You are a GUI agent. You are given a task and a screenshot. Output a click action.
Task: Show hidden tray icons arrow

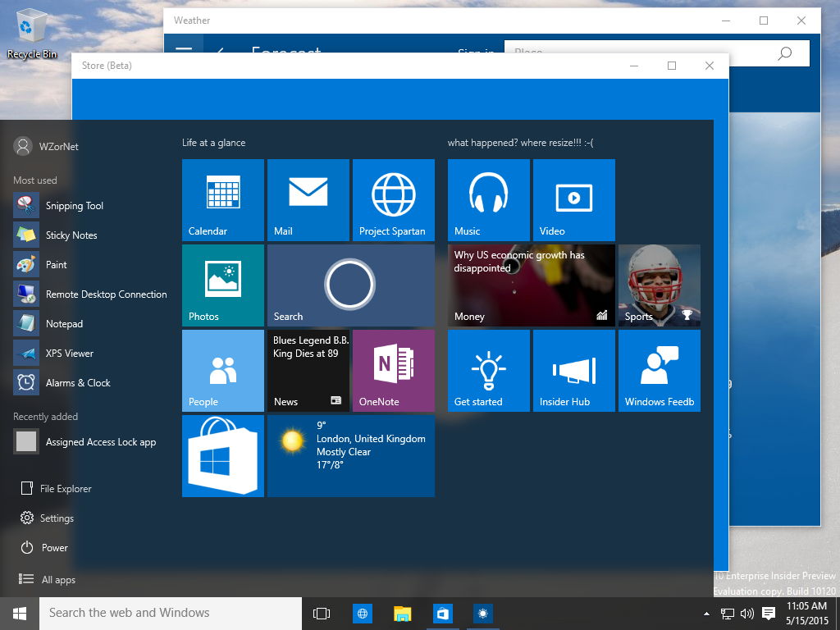(706, 614)
